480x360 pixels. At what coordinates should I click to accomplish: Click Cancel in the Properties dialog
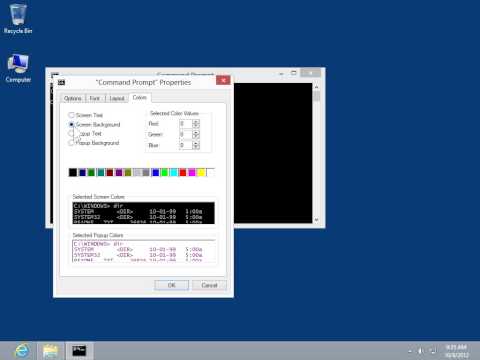[x=209, y=285]
